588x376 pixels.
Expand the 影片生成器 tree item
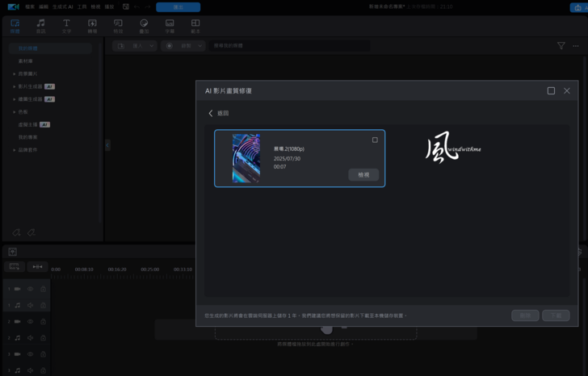pos(14,86)
